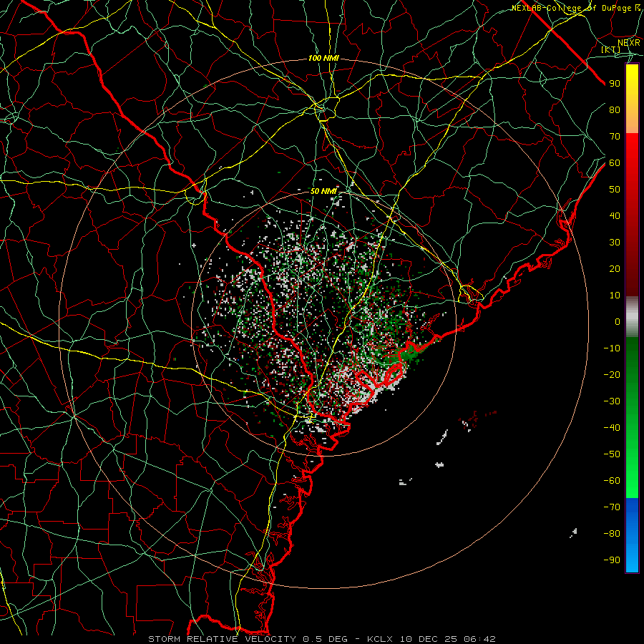The image size is (644, 644).
Task: Click the 80 value on the velocity scale
Action: point(615,110)
